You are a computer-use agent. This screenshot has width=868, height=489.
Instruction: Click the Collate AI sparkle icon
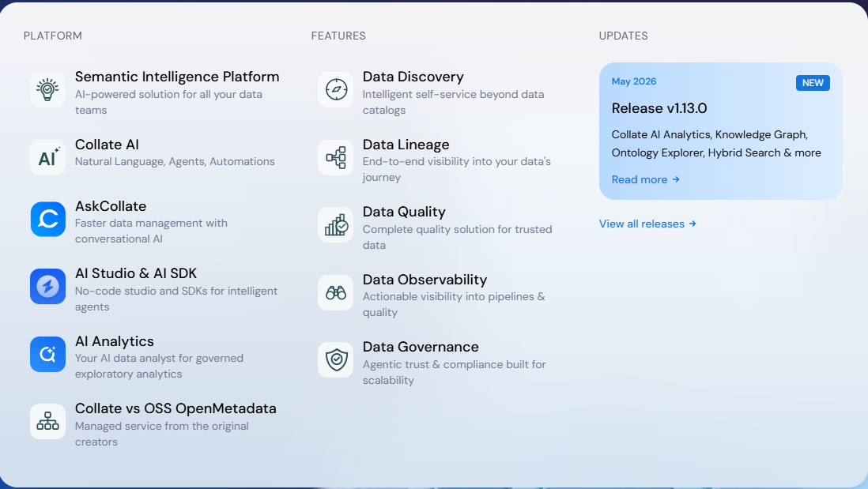tap(47, 157)
